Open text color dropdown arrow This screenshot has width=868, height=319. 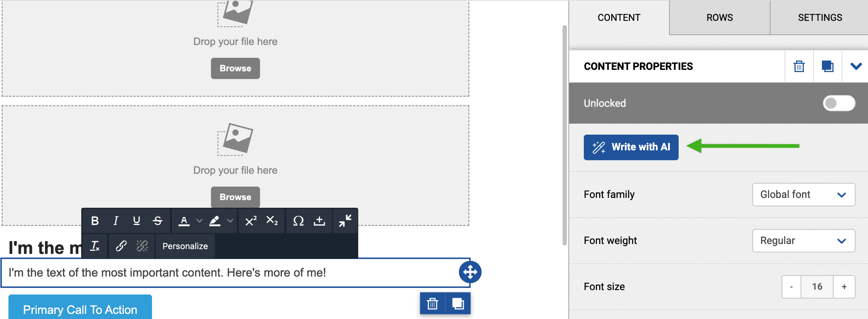tap(199, 221)
